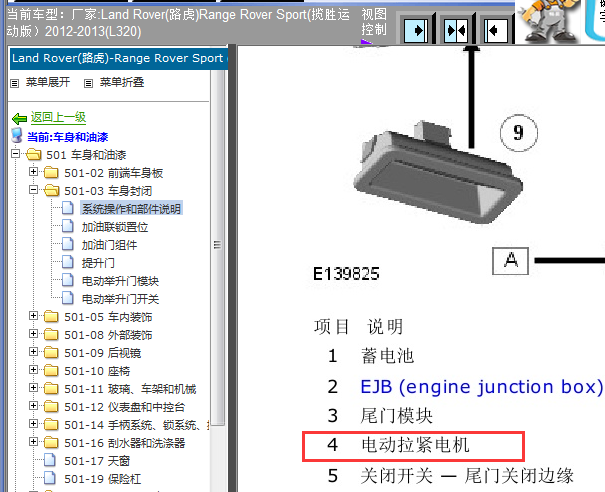Click the current-section computer icon
Image resolution: width=605 pixels, height=492 pixels.
click(x=17, y=136)
